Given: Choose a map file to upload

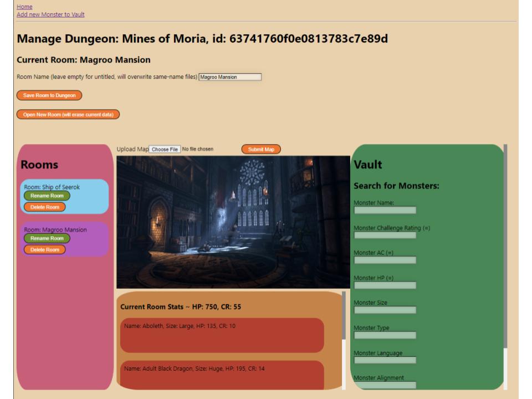Looking at the screenshot, I should [x=165, y=149].
